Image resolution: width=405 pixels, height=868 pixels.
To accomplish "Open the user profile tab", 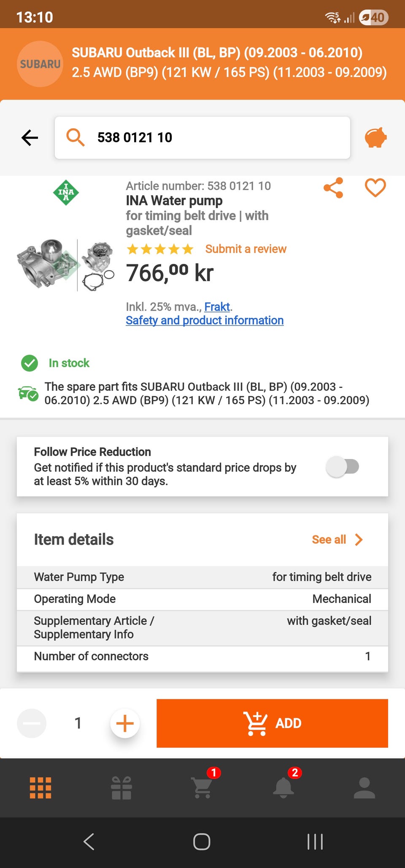I will point(364,787).
